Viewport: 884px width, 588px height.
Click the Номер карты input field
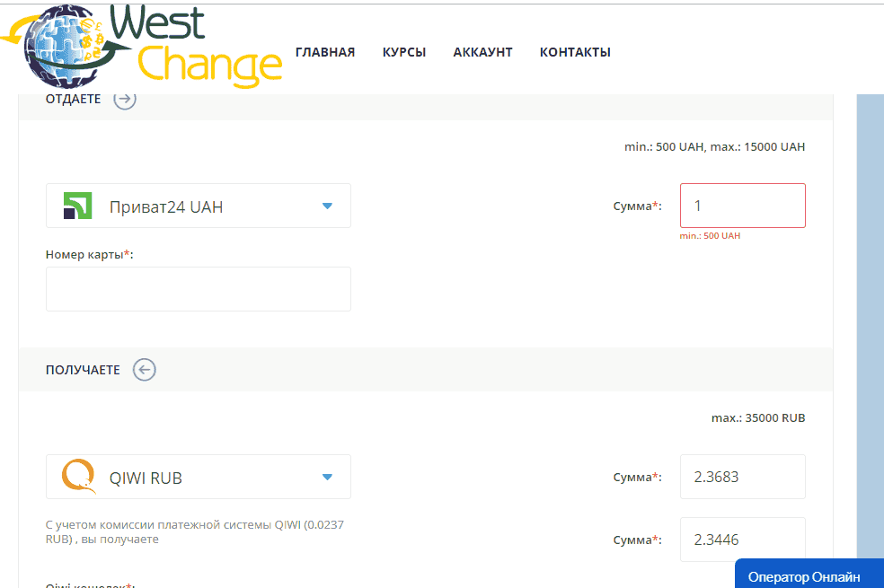click(x=198, y=289)
